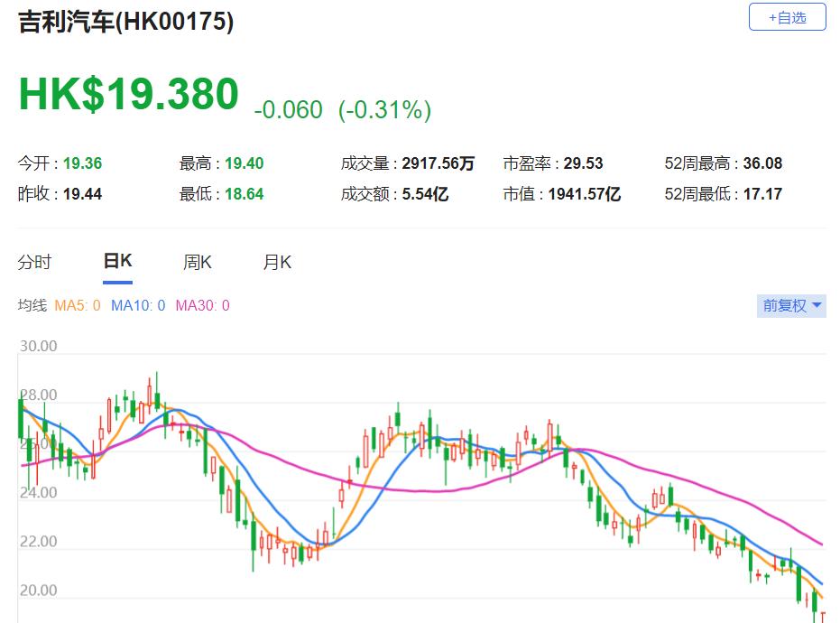Image resolution: width=840 pixels, height=623 pixels.
Task: Click the turnover value 5.54亿
Action: pyautogui.click(x=425, y=193)
